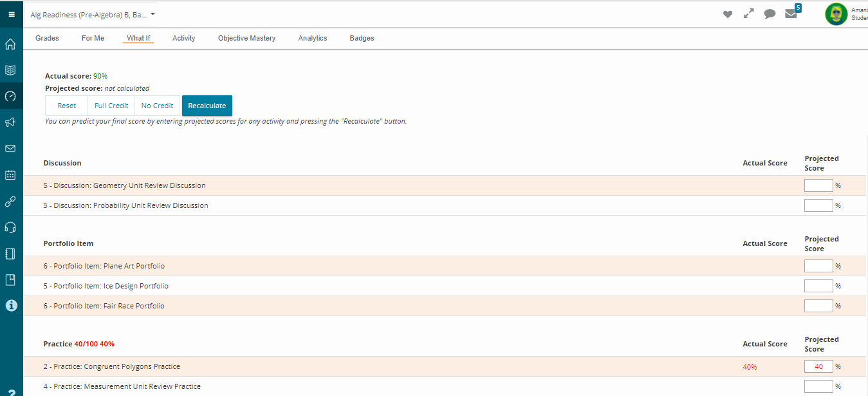Select the Courses book icon in sidebar
Screen dimensions: 868x396
tap(10, 70)
